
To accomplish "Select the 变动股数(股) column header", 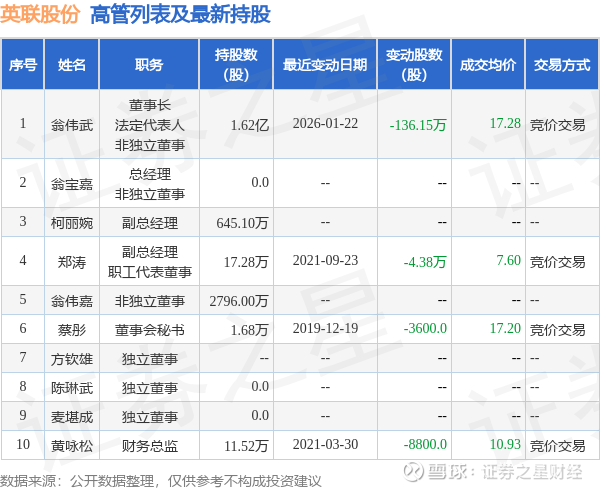I will (414, 65).
